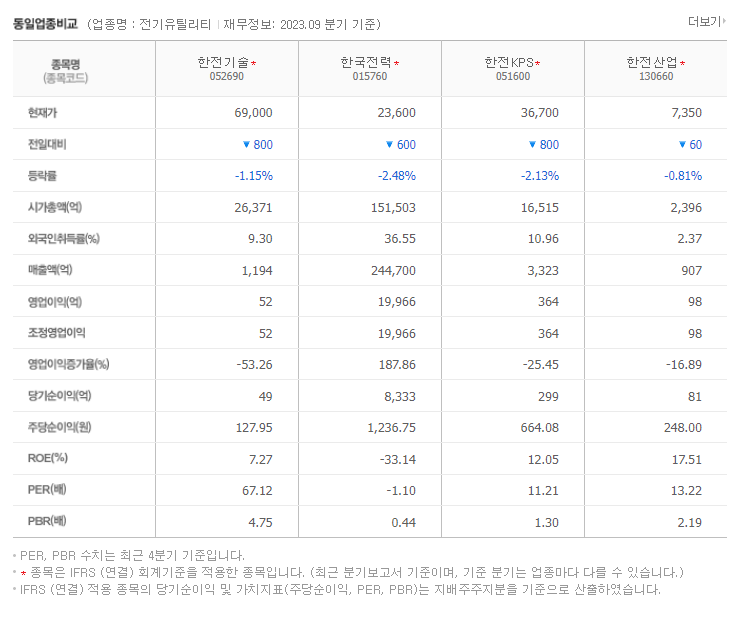This screenshot has height=630, width=738.
Task: Select the current price 36,700
Action: coord(539,113)
